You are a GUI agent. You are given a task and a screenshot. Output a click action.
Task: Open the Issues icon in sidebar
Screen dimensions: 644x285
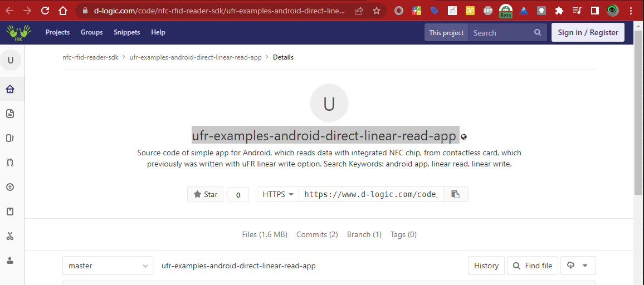pos(10,138)
